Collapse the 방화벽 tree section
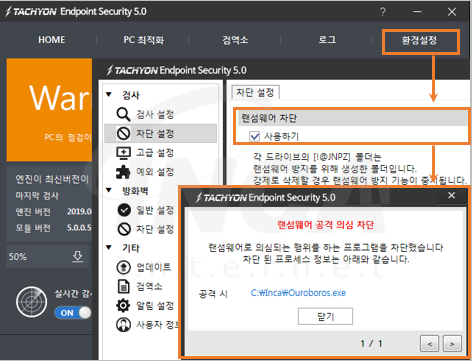472x361 pixels. pyautogui.click(x=109, y=190)
